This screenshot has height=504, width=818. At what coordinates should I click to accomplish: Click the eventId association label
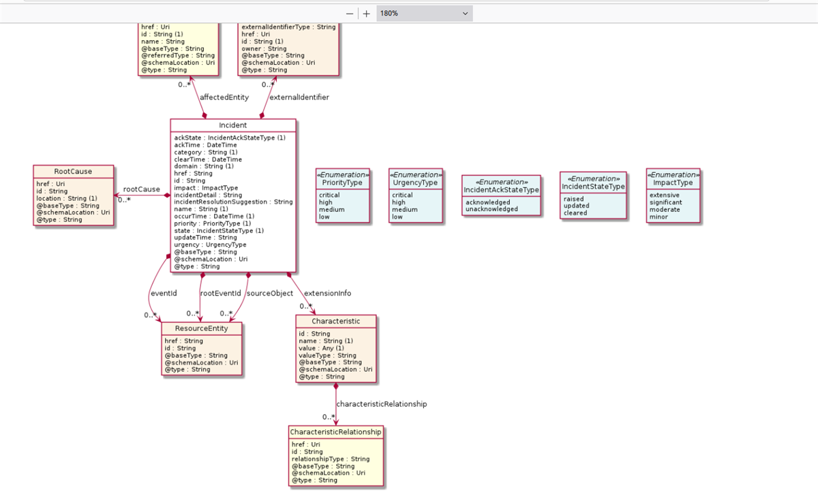point(163,294)
